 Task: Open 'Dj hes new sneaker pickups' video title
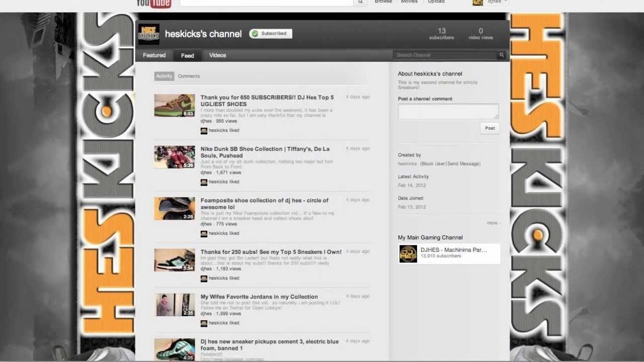tap(269, 344)
